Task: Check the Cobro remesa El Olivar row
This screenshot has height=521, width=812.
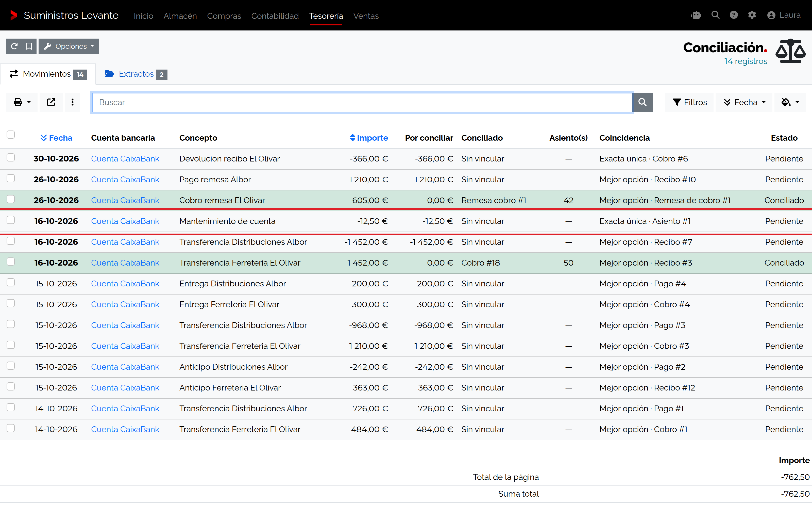Action: tap(11, 199)
